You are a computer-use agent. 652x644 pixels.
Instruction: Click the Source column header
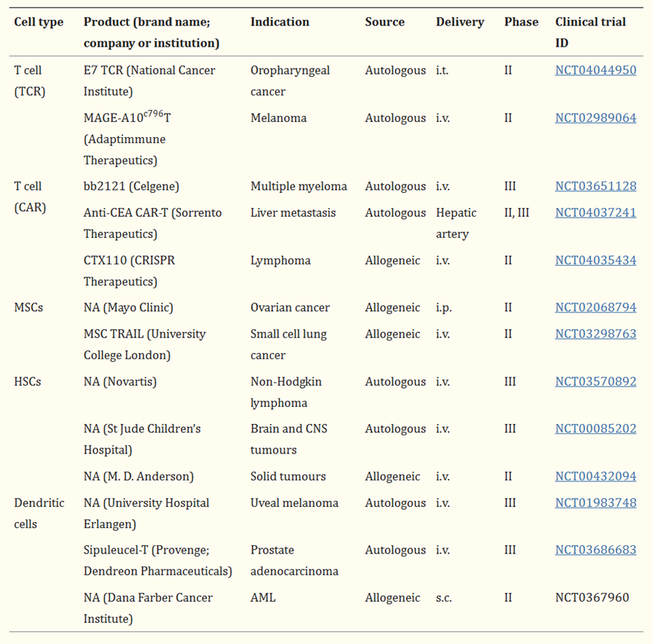tap(384, 22)
